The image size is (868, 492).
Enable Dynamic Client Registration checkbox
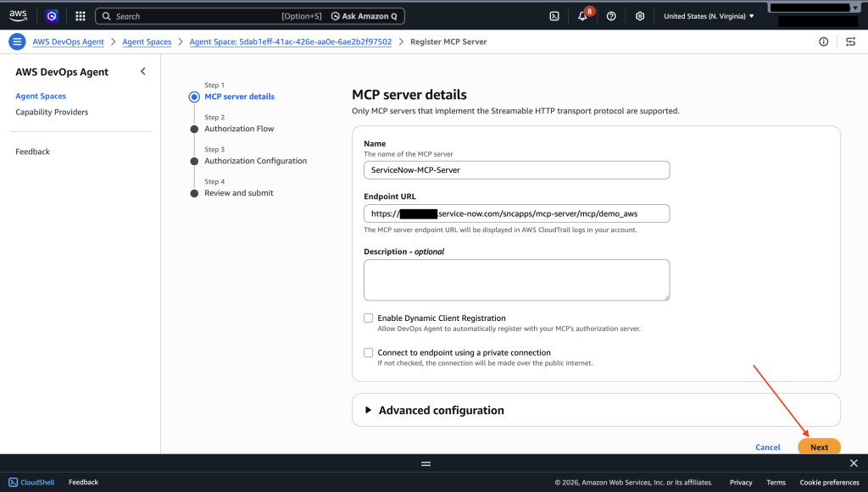point(368,318)
